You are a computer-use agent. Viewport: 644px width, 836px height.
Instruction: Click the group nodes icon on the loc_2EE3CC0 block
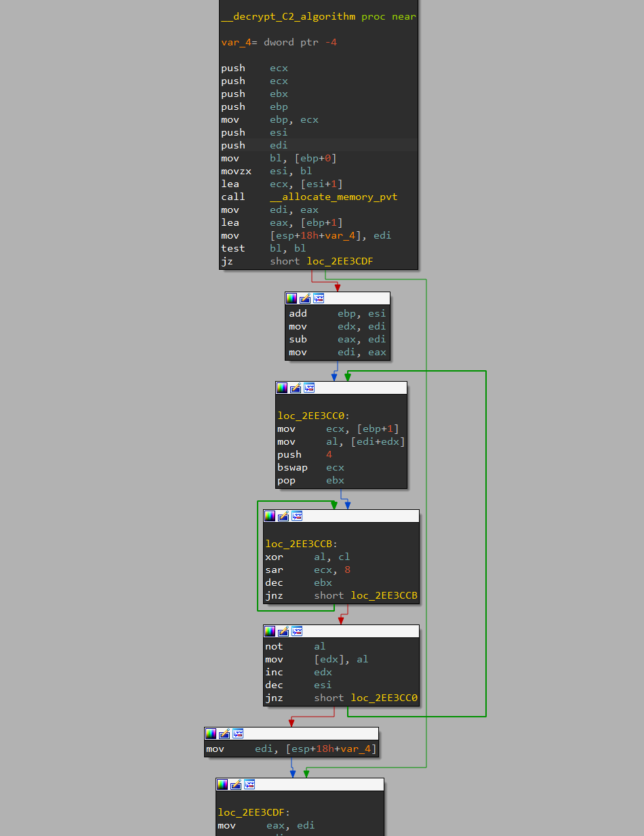point(309,388)
